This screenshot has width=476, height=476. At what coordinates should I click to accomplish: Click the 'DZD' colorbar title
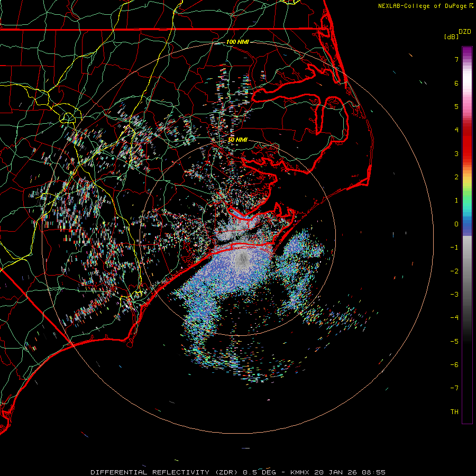click(x=465, y=32)
